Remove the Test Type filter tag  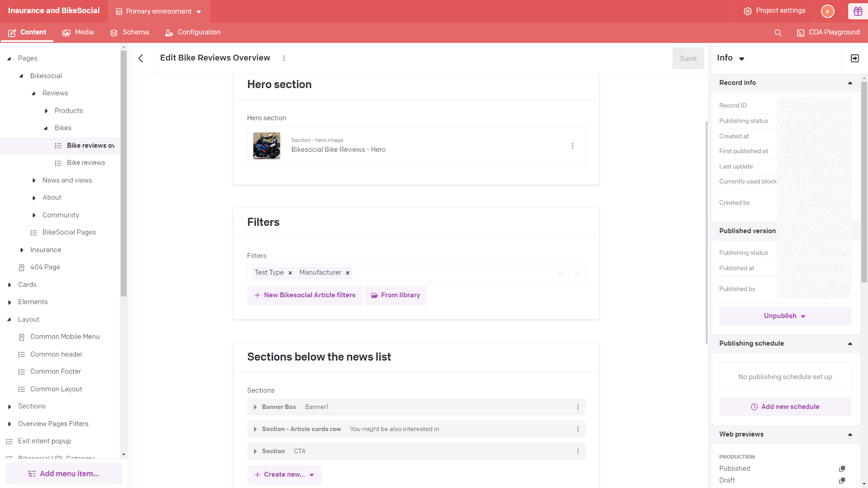click(x=290, y=273)
